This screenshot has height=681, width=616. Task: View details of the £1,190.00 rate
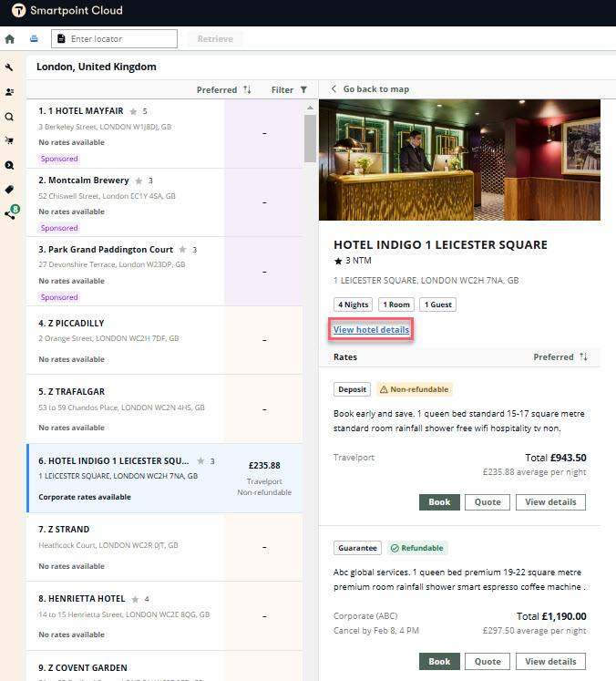[550, 662]
